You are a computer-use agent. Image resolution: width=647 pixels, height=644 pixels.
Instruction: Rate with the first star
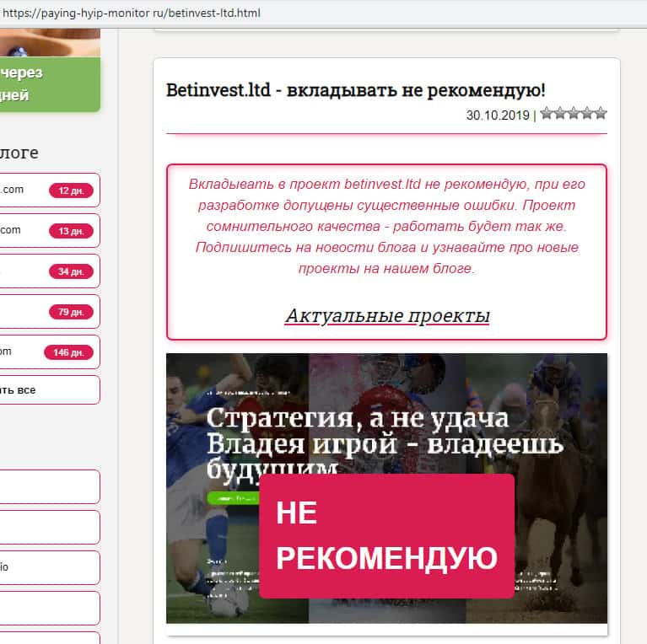point(547,113)
